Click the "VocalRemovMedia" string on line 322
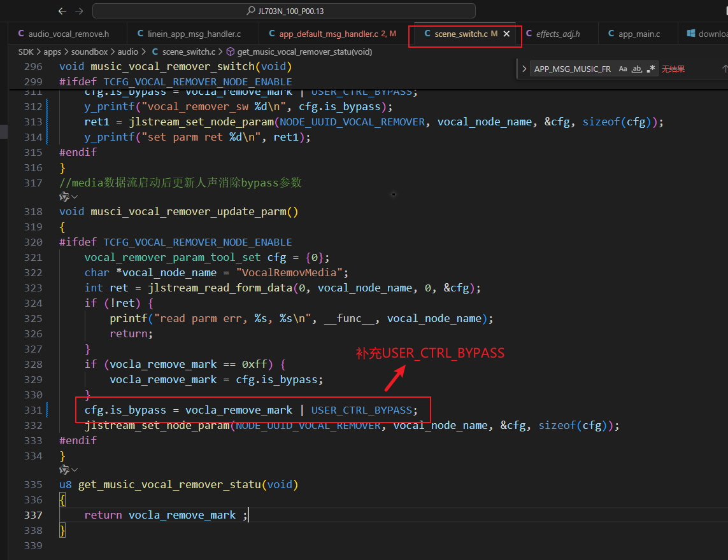This screenshot has height=560, width=728. coord(290,273)
